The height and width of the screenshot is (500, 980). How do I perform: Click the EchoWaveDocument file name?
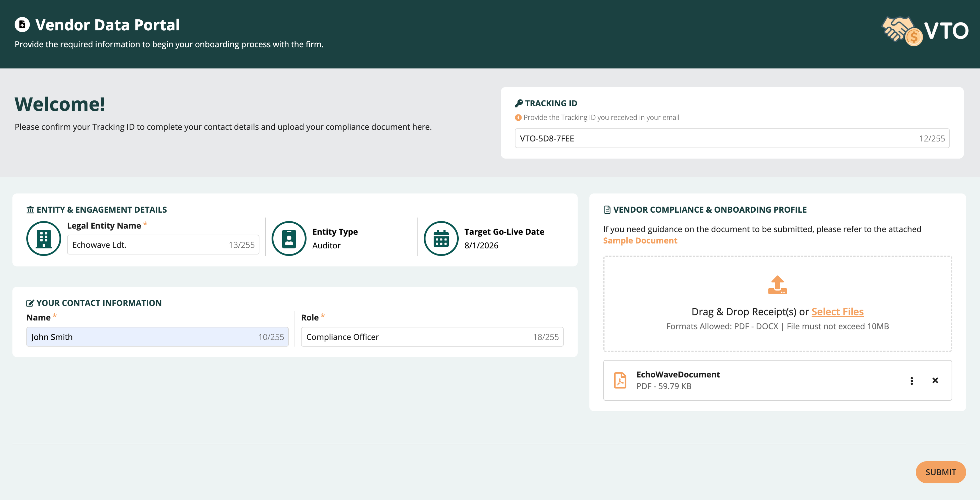point(678,375)
